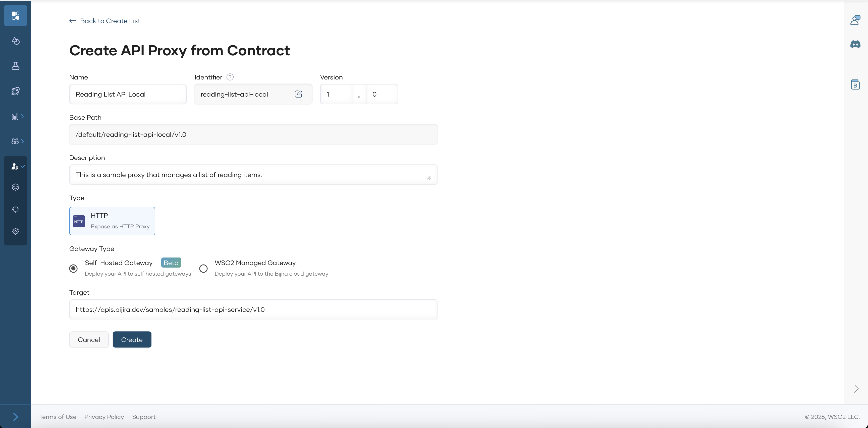Collapse the admin user-gear menu section
868x428 pixels.
coord(18,166)
